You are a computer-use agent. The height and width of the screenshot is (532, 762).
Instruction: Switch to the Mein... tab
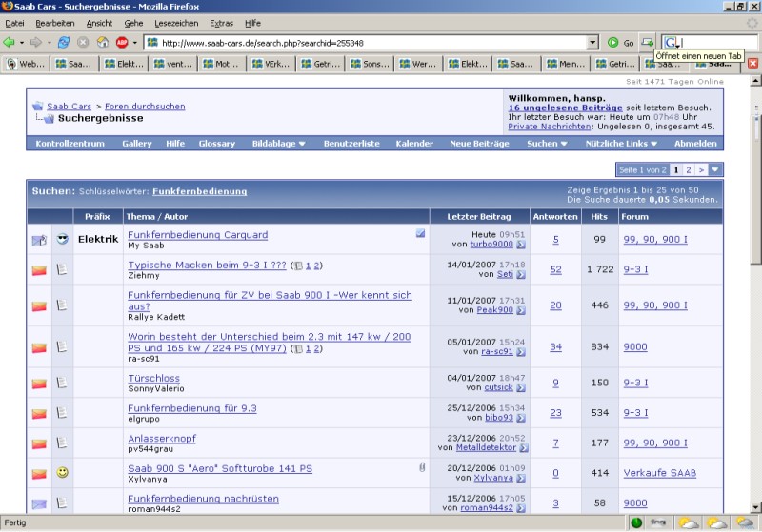[x=566, y=64]
